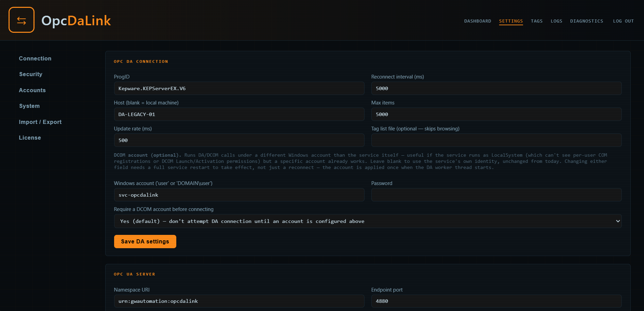Click the Host input field
The height and width of the screenshot is (311, 644).
point(239,114)
